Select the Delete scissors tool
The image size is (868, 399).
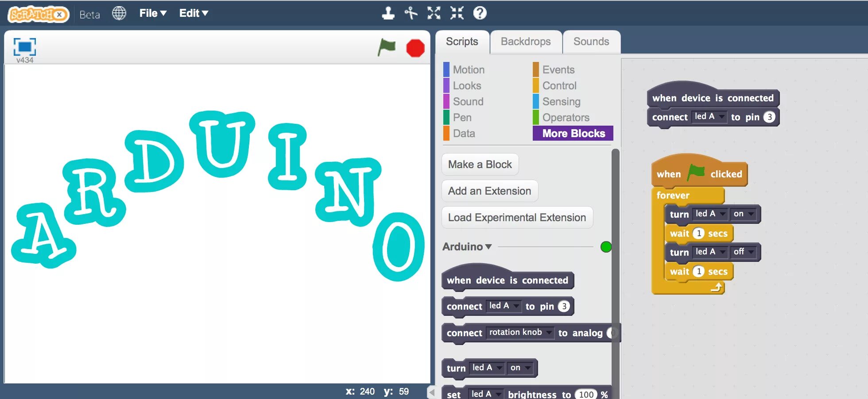411,13
